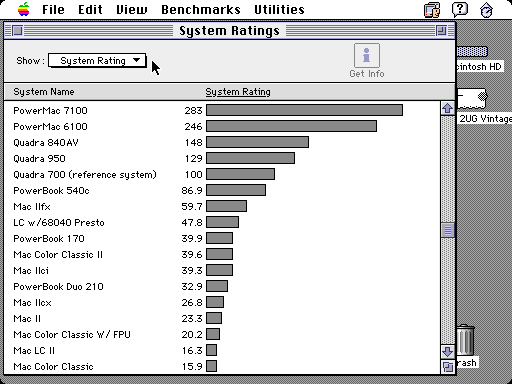The width and height of the screenshot is (512, 384).
Task: Select the Mac Color Classic II row
Action: point(222,254)
